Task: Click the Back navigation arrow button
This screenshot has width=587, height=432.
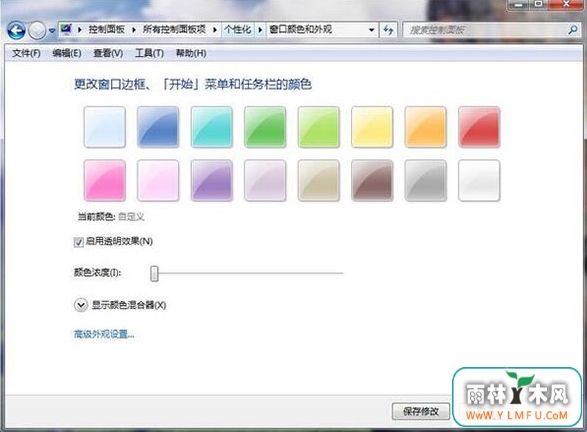Action: 16,30
